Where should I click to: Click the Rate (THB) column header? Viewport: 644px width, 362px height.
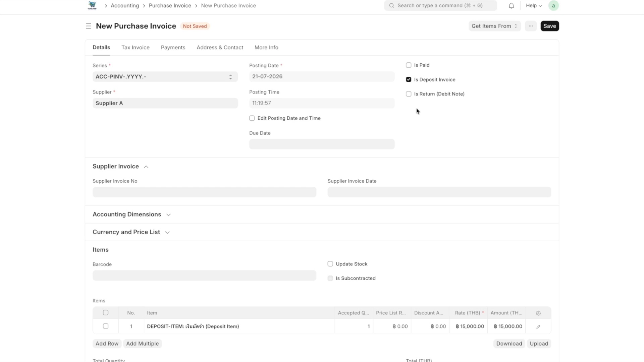pyautogui.click(x=469, y=313)
